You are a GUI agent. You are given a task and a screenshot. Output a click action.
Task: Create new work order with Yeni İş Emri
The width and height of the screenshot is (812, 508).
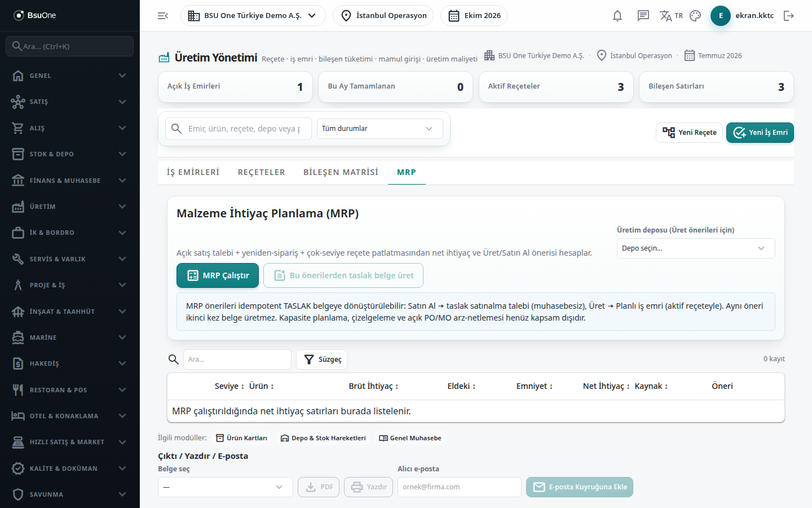[x=760, y=133]
